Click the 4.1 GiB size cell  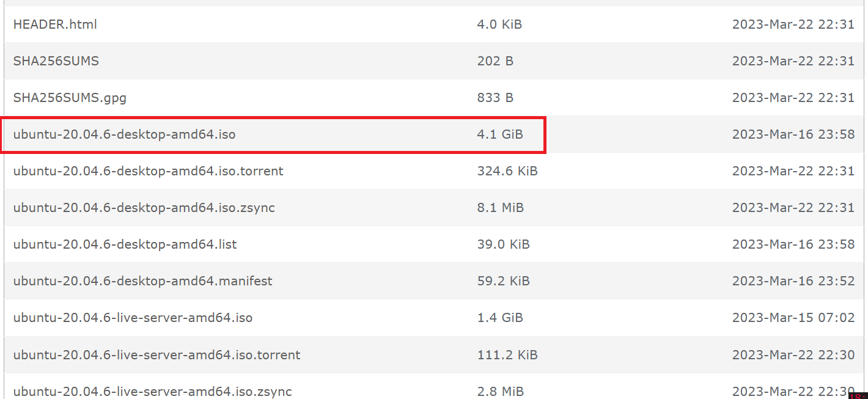click(500, 134)
